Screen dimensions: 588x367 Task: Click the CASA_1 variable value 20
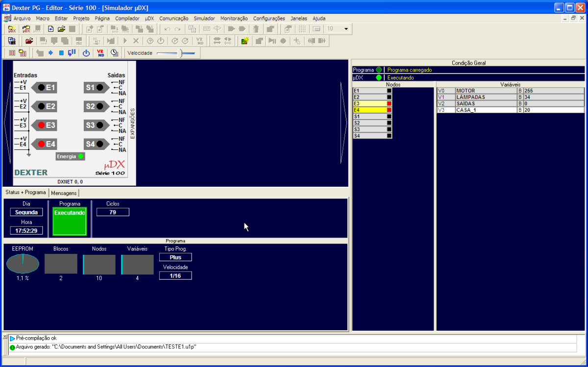[554, 110]
